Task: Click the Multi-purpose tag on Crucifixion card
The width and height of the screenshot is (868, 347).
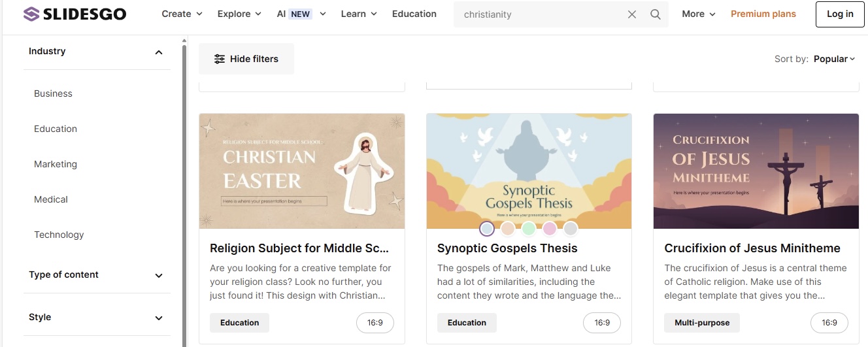Action: 702,323
